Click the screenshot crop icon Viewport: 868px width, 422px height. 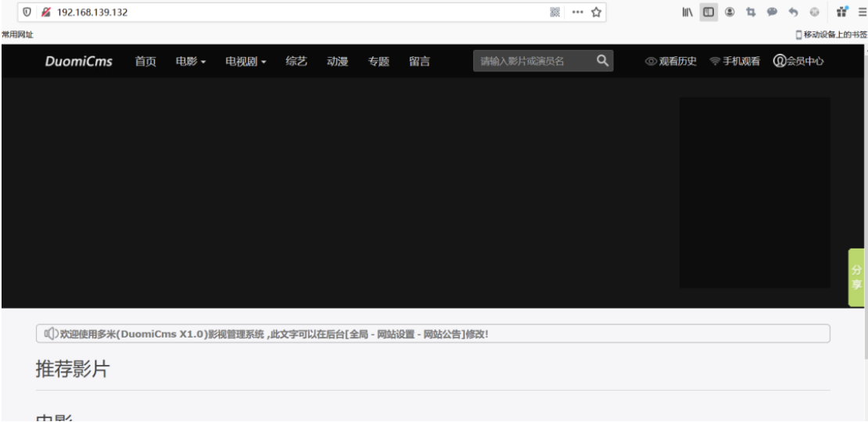[751, 13]
